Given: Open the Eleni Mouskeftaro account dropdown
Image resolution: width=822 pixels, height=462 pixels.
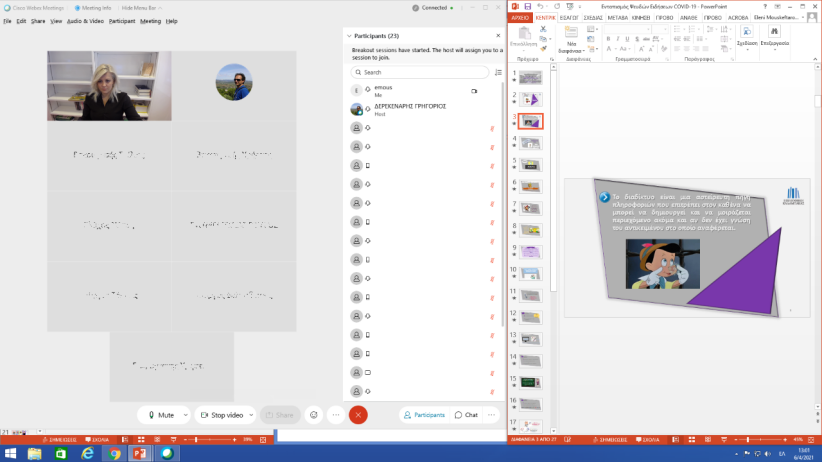Looking at the screenshot, I should [x=778, y=17].
